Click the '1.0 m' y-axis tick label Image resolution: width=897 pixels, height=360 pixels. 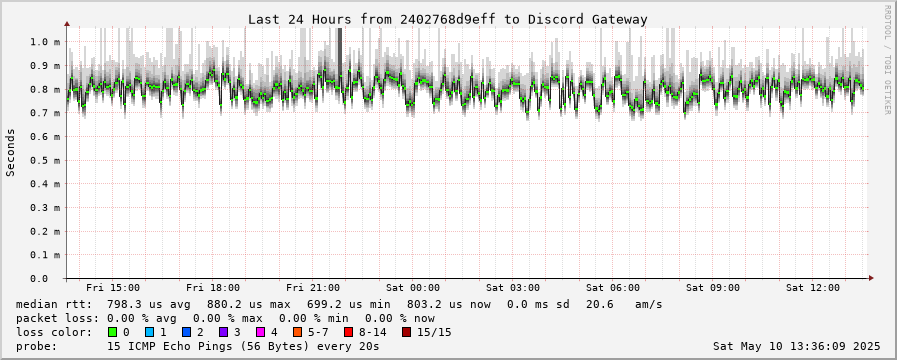click(x=45, y=42)
